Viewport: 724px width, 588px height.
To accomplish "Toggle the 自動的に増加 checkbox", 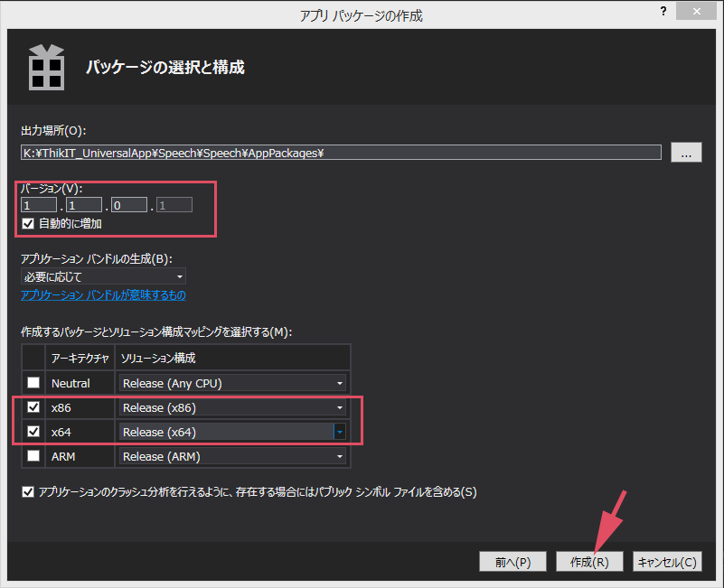I will point(28,224).
